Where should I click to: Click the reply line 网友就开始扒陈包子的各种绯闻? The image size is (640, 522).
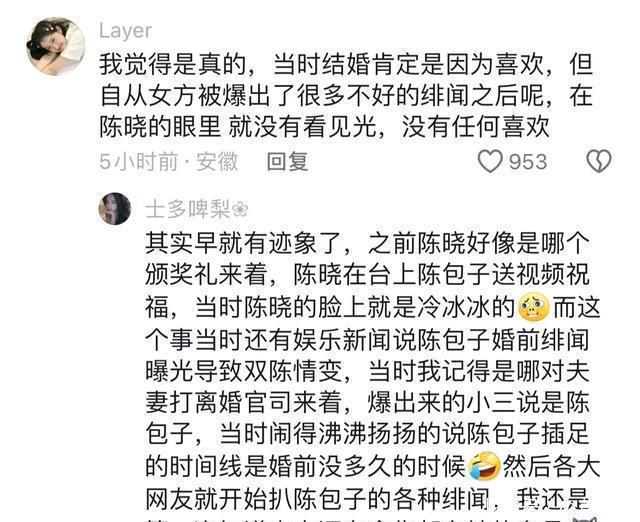318,499
